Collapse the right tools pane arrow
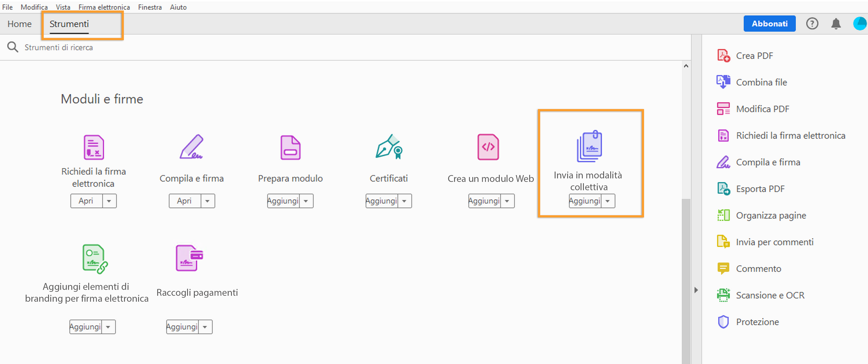 click(x=696, y=290)
